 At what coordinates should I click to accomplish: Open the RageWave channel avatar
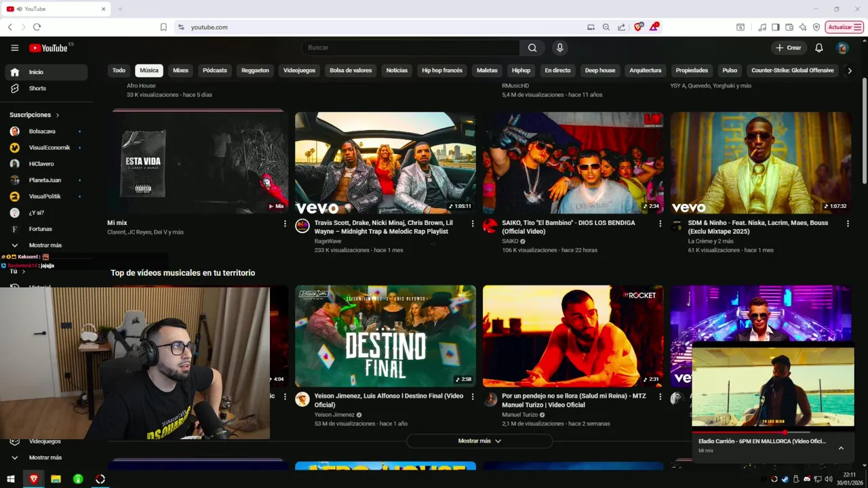coord(302,226)
